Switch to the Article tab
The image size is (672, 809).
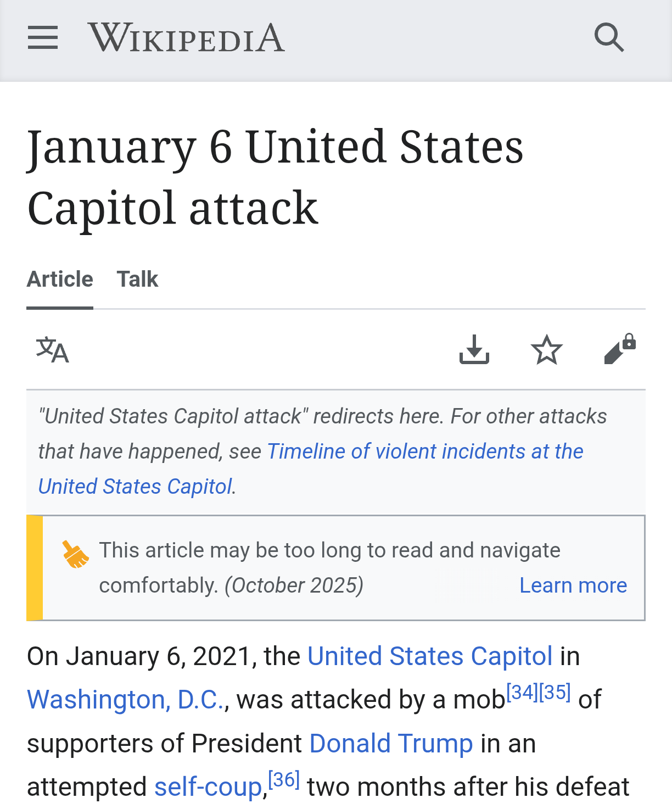point(60,279)
